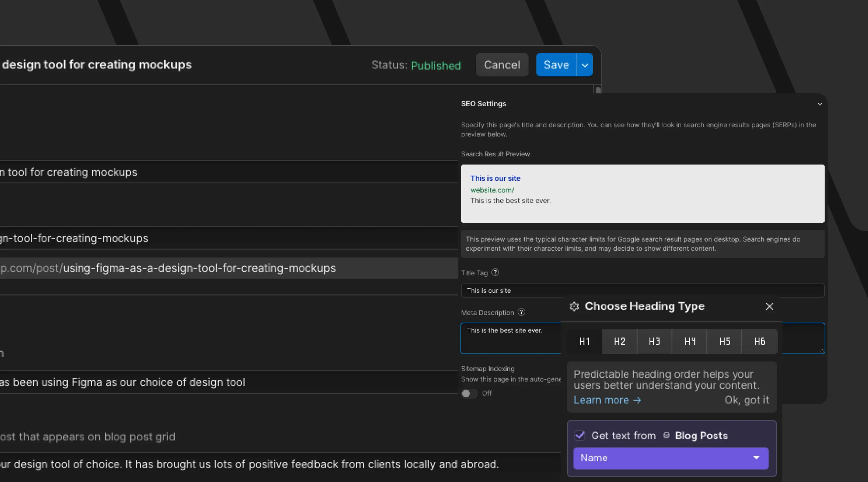The width and height of the screenshot is (868, 482).
Task: Click the post URL slug field
Action: [x=229, y=268]
